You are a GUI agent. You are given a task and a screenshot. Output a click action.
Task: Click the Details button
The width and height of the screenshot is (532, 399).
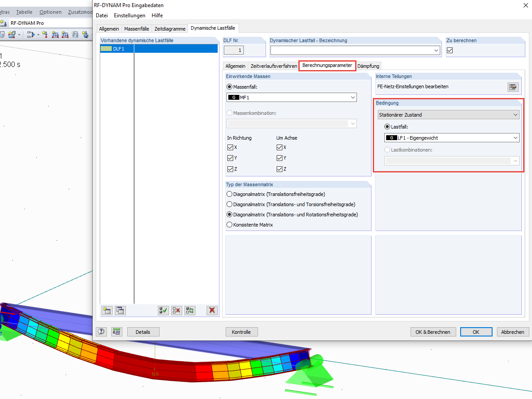pos(143,332)
